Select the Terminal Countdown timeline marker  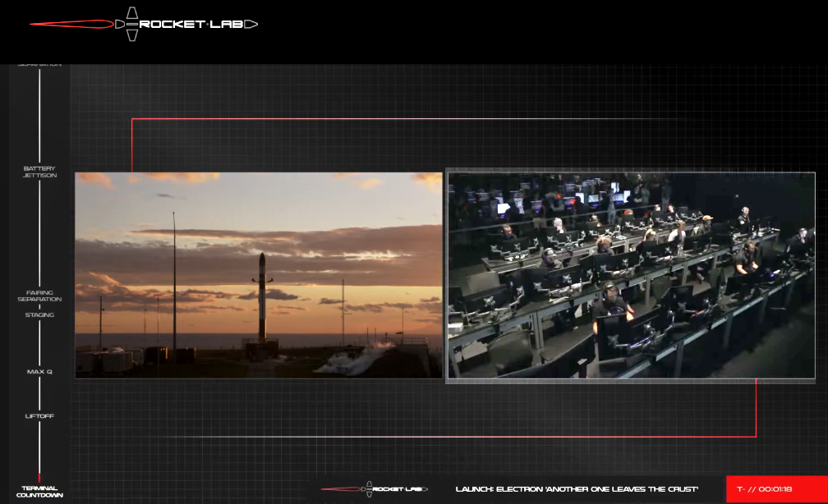click(x=39, y=492)
